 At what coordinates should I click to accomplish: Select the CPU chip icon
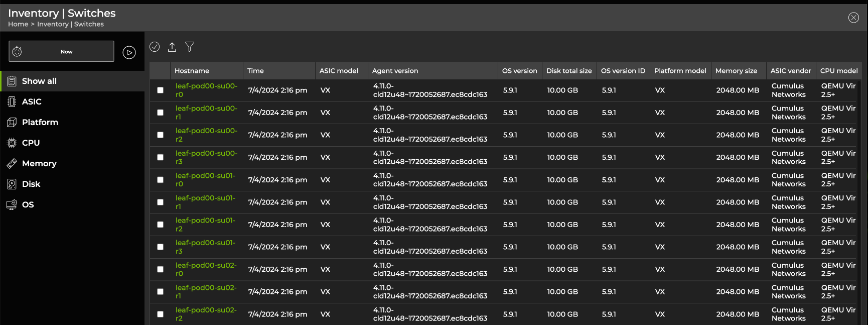[x=12, y=143]
